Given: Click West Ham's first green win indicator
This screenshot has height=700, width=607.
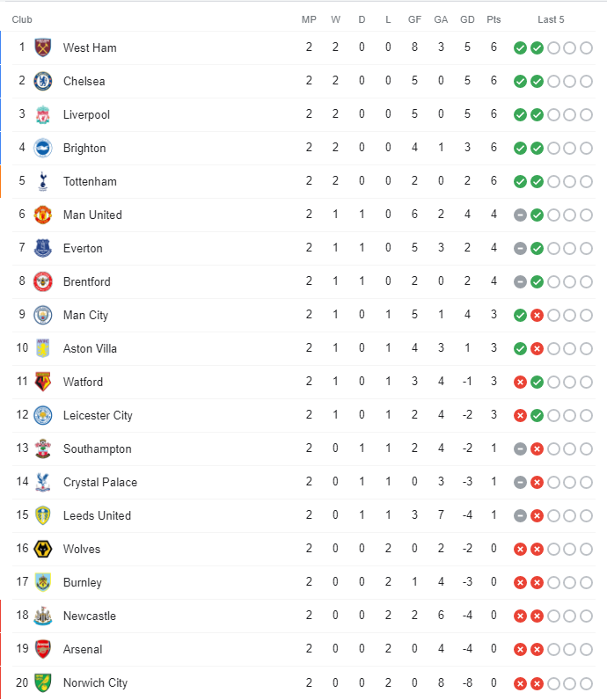Looking at the screenshot, I should pyautogui.click(x=520, y=47).
